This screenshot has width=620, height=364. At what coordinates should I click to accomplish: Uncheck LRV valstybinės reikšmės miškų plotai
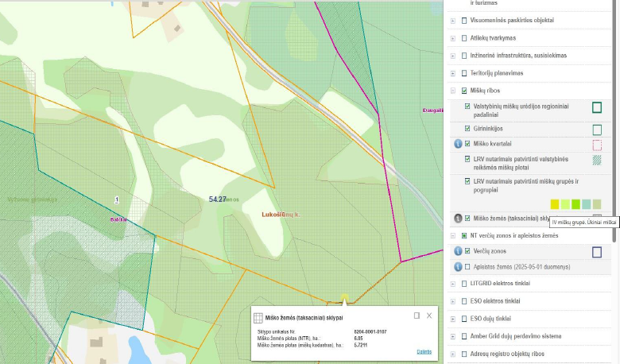point(467,159)
